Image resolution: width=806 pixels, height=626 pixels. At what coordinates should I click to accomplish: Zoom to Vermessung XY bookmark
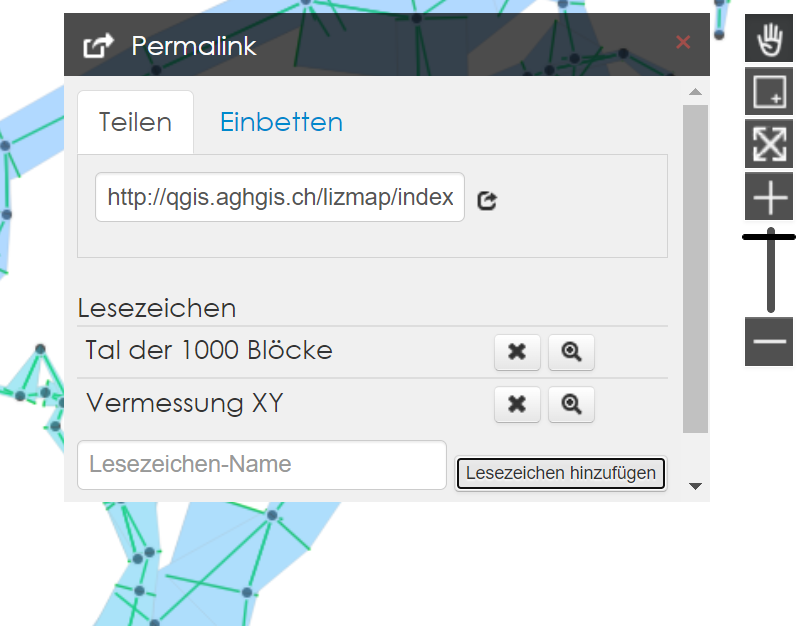point(571,404)
